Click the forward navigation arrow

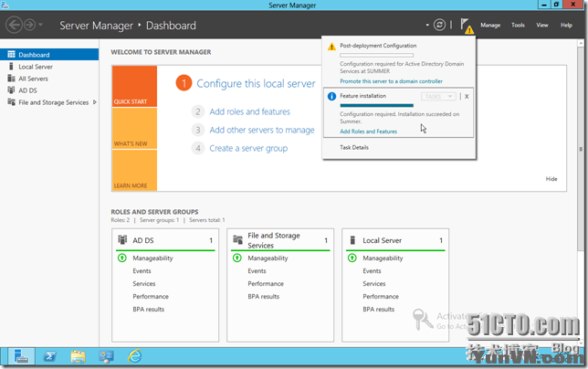(29, 26)
